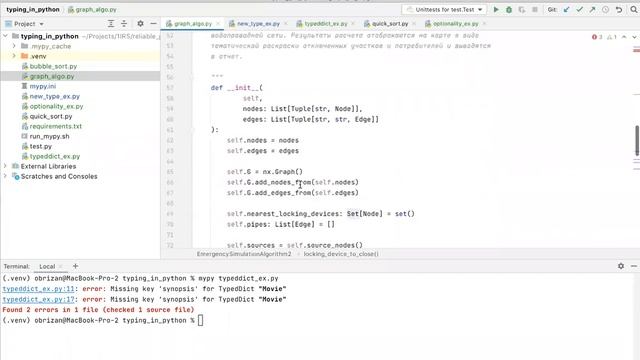Select quick_sort.py in project tree
The width and height of the screenshot is (640, 360).
pos(51,116)
